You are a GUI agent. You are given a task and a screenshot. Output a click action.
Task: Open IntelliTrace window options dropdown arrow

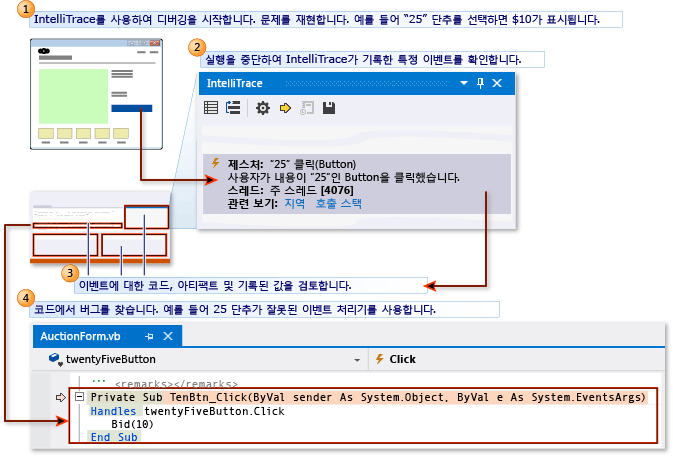[464, 83]
